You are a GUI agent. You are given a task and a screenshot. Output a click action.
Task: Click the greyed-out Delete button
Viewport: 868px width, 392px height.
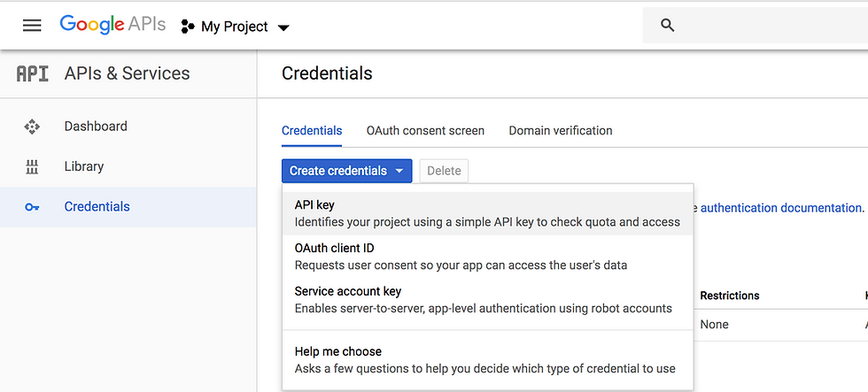[x=444, y=171]
